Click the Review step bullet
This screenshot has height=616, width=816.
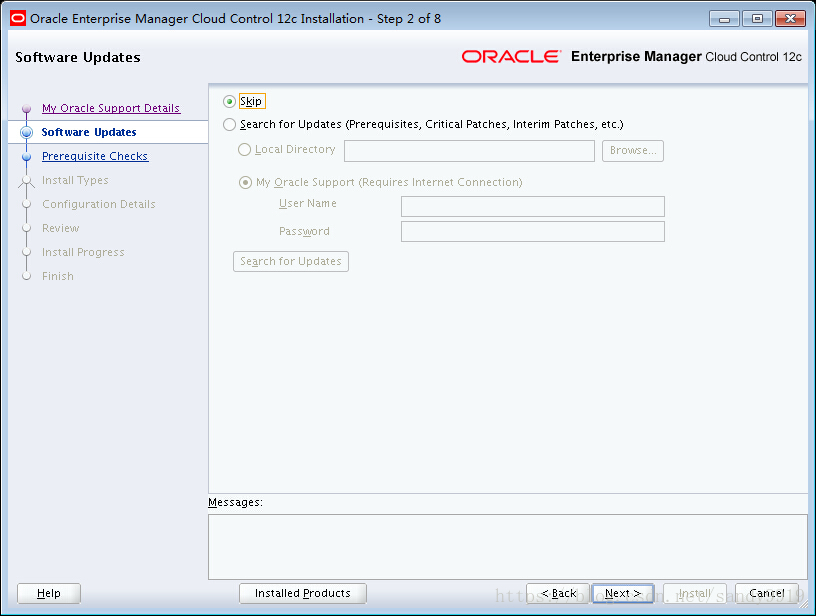click(27, 228)
